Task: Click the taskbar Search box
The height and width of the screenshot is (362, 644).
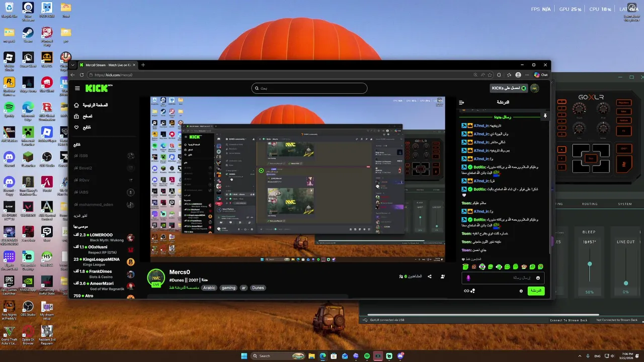Action: coord(279,356)
